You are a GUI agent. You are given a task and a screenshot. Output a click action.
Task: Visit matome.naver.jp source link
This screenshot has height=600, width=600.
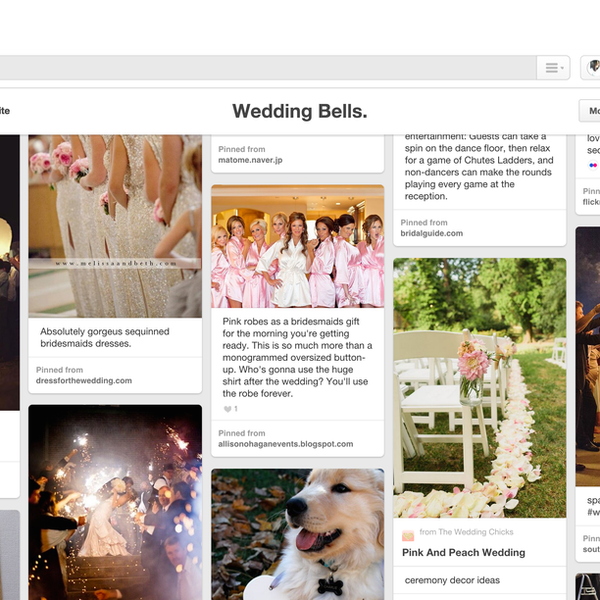click(250, 160)
